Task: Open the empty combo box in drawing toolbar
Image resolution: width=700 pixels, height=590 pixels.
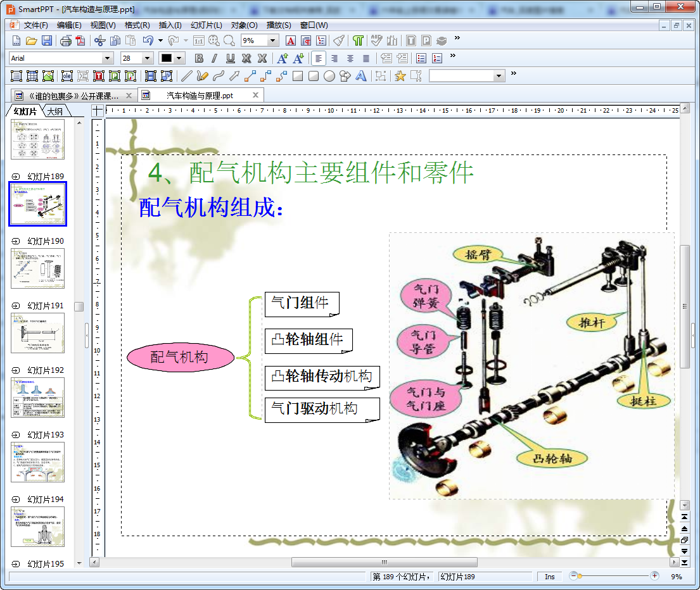Action: tap(467, 76)
